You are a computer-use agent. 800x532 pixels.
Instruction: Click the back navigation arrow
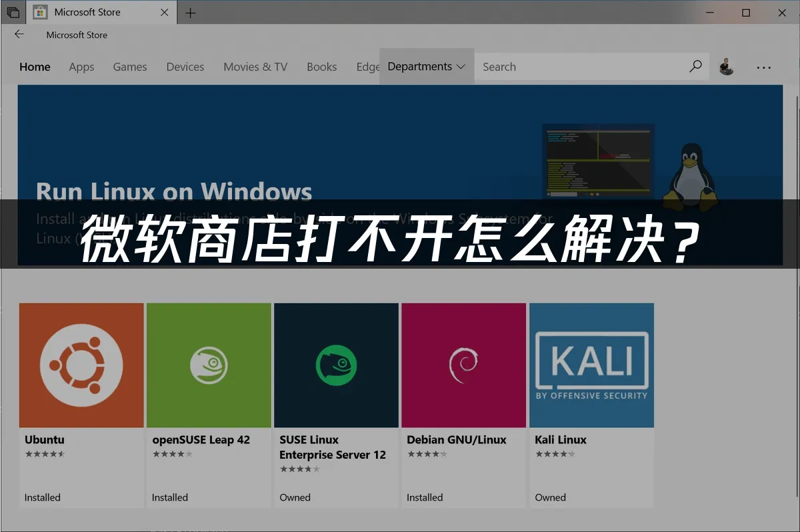[19, 34]
